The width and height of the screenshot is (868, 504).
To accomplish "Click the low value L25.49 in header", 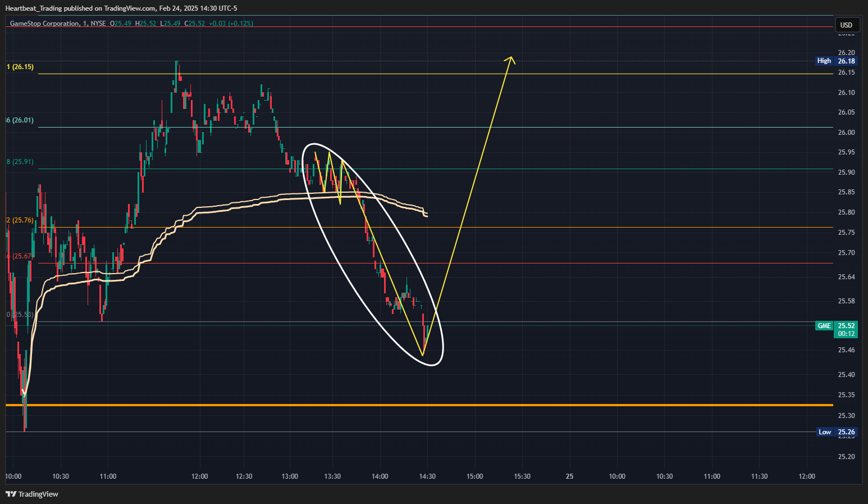I will pyautogui.click(x=171, y=24).
